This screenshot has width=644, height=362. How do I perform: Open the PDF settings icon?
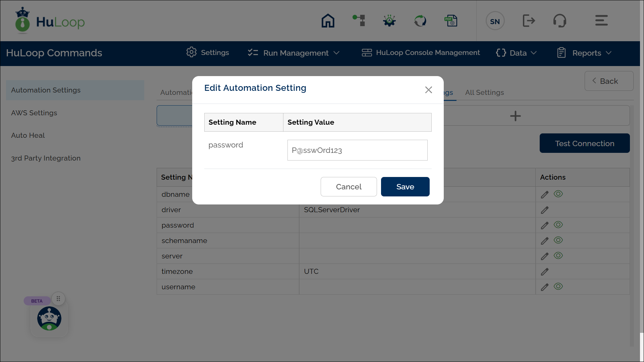451,21
